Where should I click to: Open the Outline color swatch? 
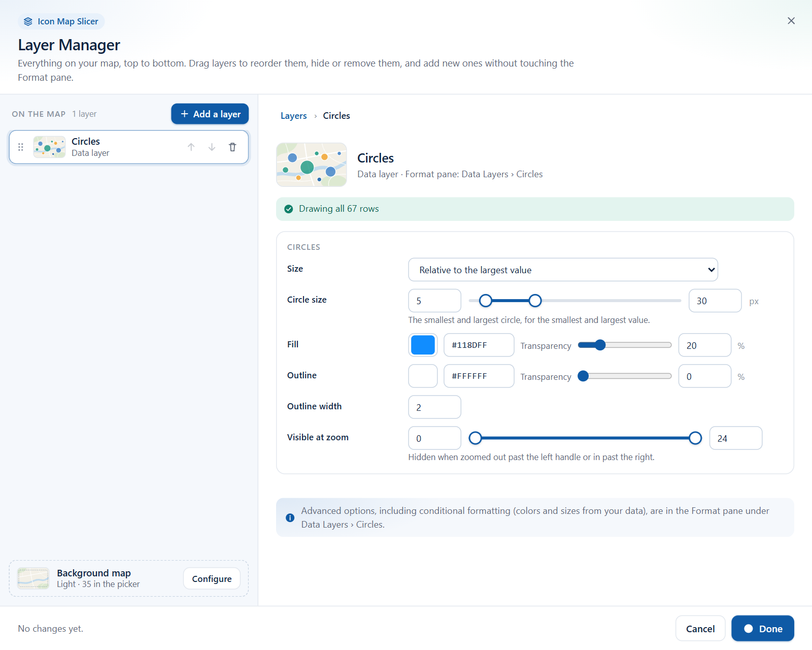423,376
